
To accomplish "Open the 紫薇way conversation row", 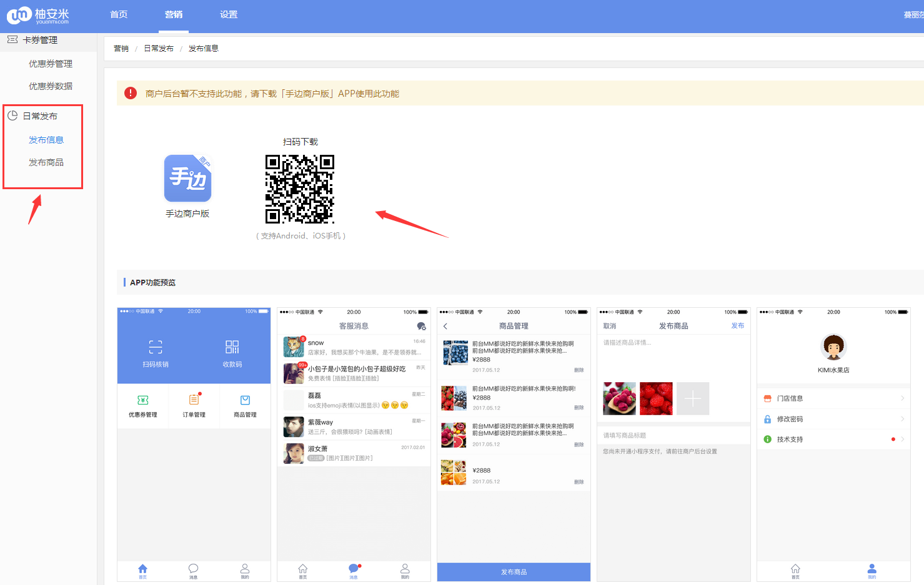I will click(354, 426).
